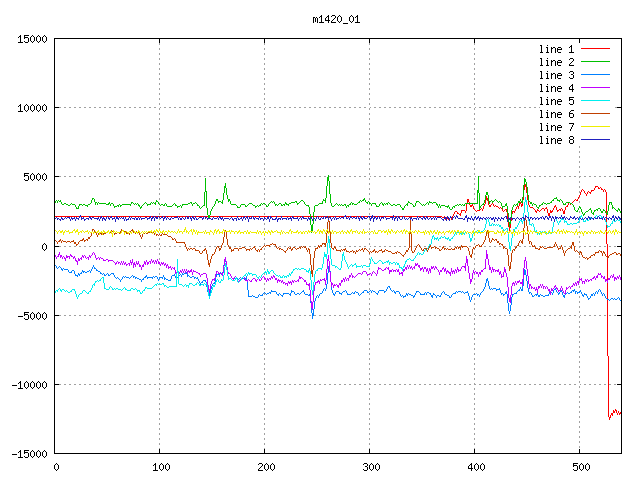Click the "line 8" legend label
This screenshot has height=480, width=640.
coord(557,140)
